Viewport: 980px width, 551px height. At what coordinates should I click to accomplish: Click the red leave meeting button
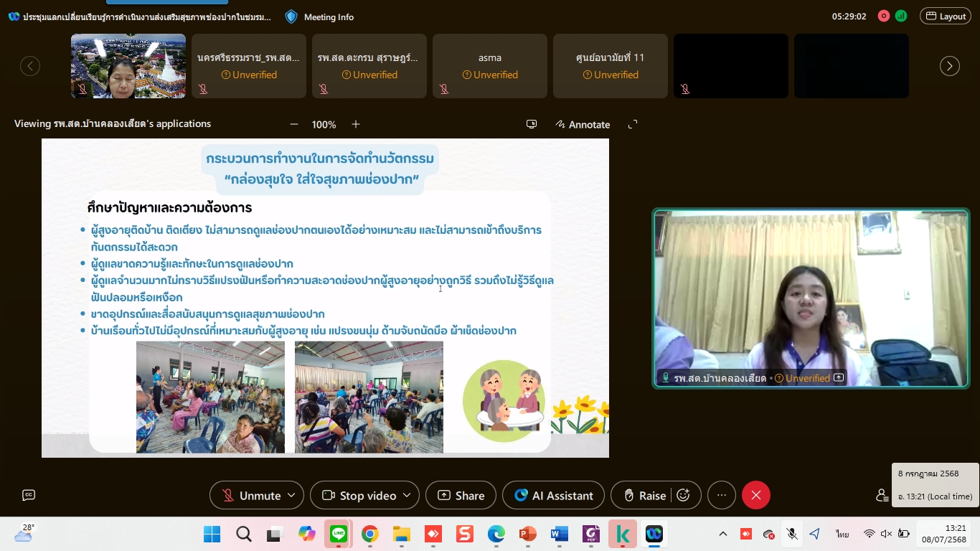pyautogui.click(x=755, y=495)
